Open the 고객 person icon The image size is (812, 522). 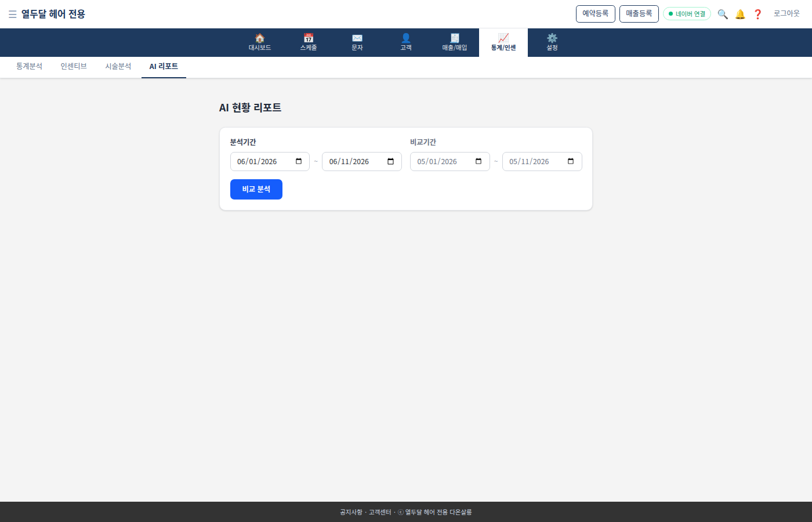click(x=406, y=38)
